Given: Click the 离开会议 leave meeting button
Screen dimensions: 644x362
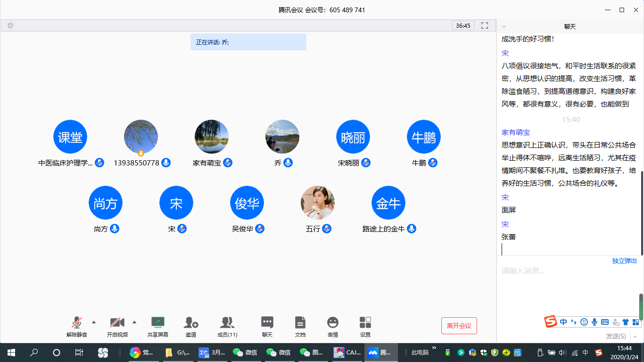Looking at the screenshot, I should pyautogui.click(x=459, y=326).
